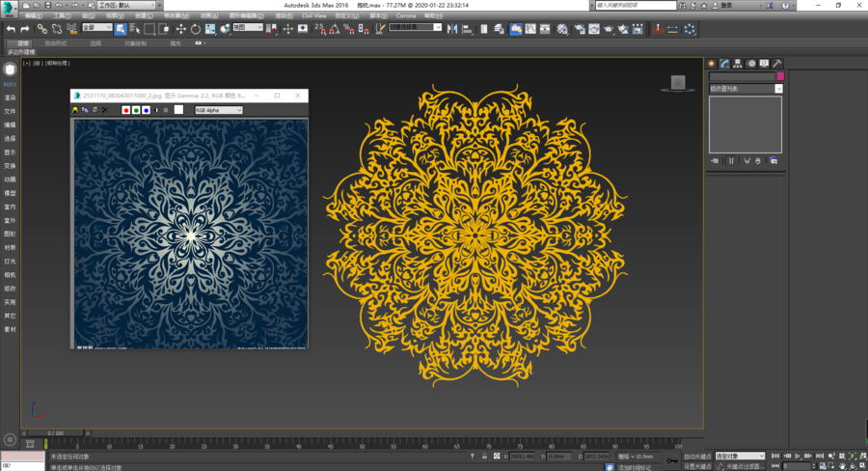This screenshot has height=471, width=868.
Task: Select the Rotate transform tool
Action: tap(196, 29)
